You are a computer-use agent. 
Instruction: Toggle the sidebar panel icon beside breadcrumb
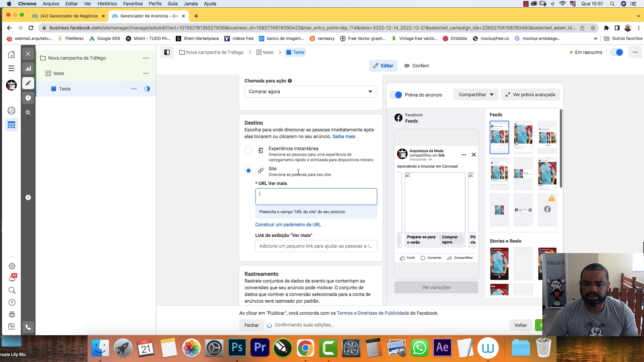click(x=167, y=52)
